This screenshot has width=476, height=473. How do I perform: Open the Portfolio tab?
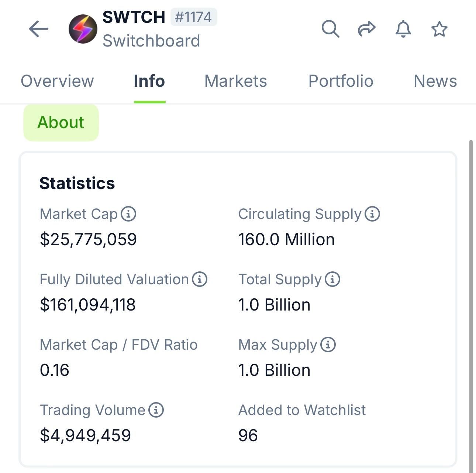coord(341,81)
